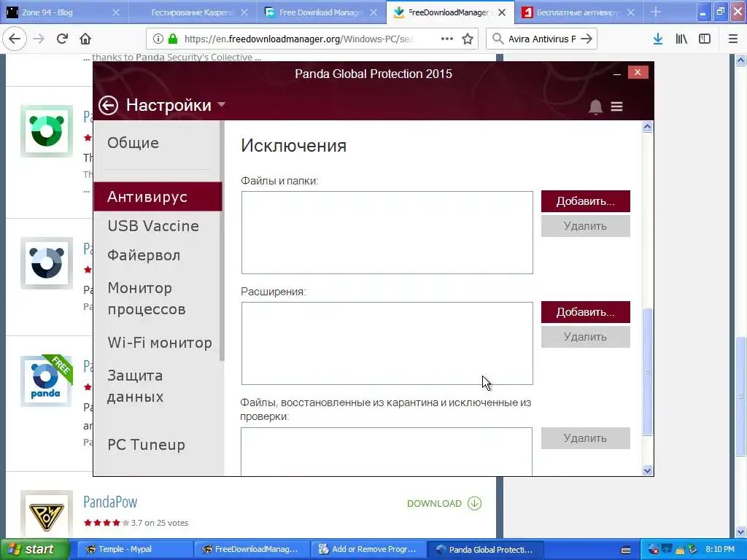Open Монитор процессов settings section
Screen dimensions: 747x560
coord(147,298)
